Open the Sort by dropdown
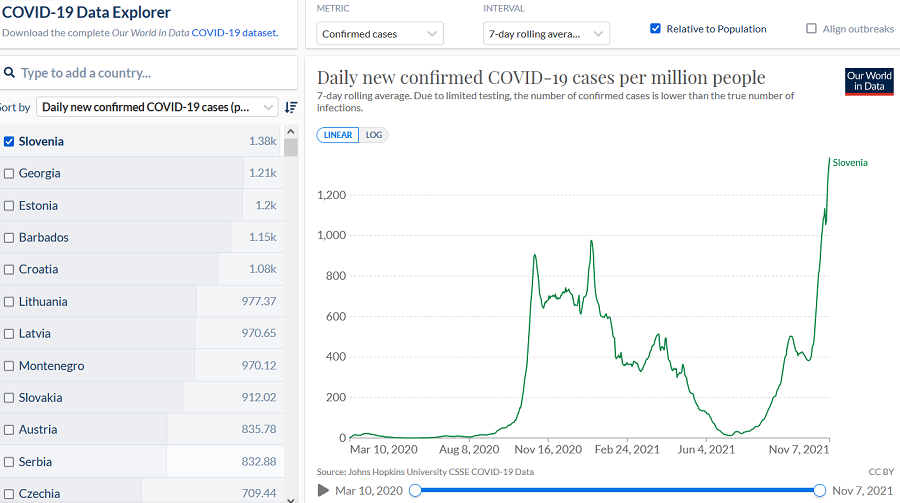The width and height of the screenshot is (900, 503). pos(158,107)
